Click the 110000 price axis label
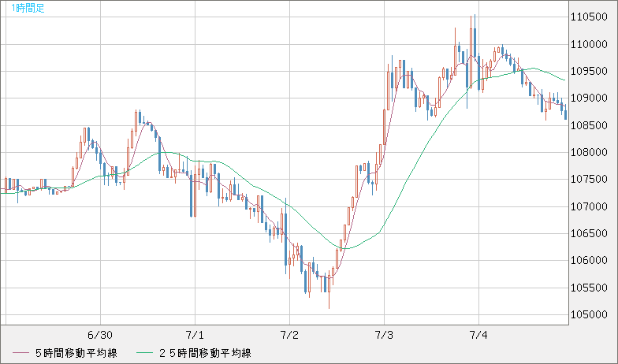The width and height of the screenshot is (618, 364). point(589,44)
